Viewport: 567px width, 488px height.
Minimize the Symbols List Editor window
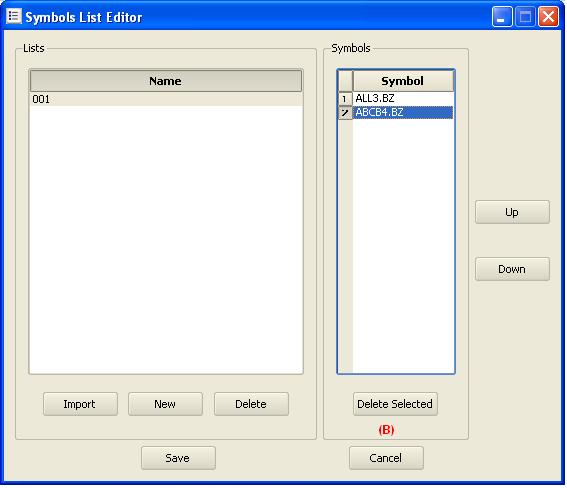click(x=502, y=17)
